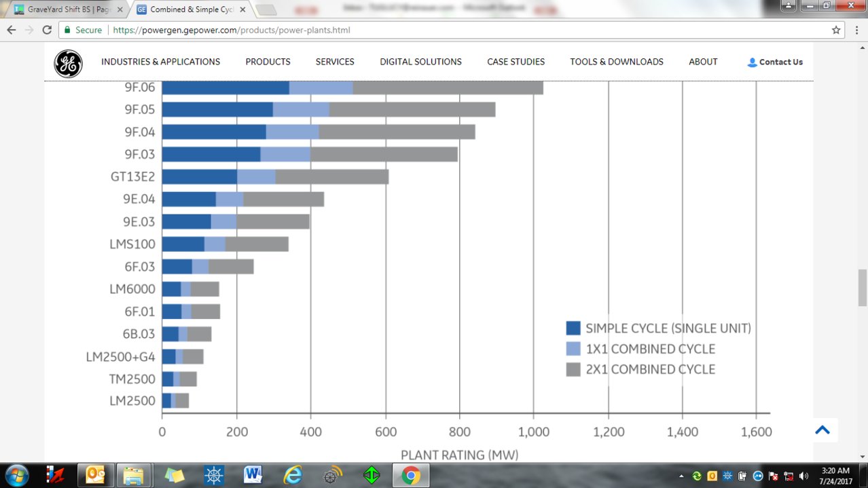868x488 pixels.
Task: Click the LM2500+G4 chart label
Action: click(x=121, y=356)
